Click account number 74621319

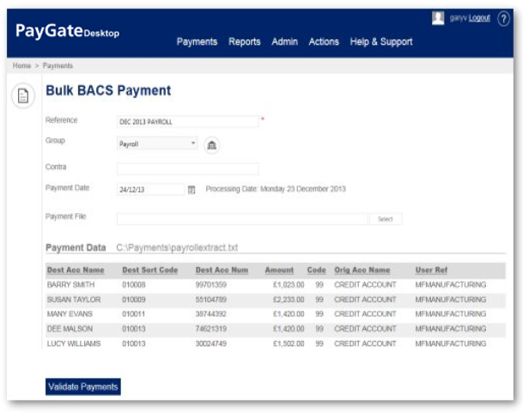(x=210, y=329)
